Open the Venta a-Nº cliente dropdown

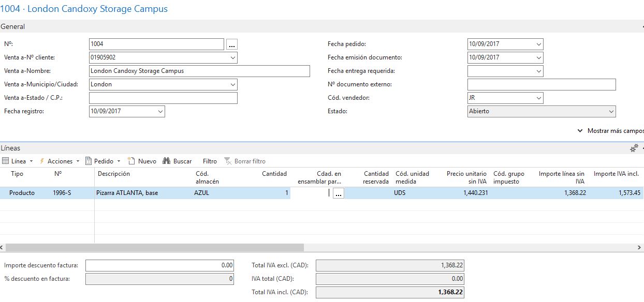(x=232, y=57)
